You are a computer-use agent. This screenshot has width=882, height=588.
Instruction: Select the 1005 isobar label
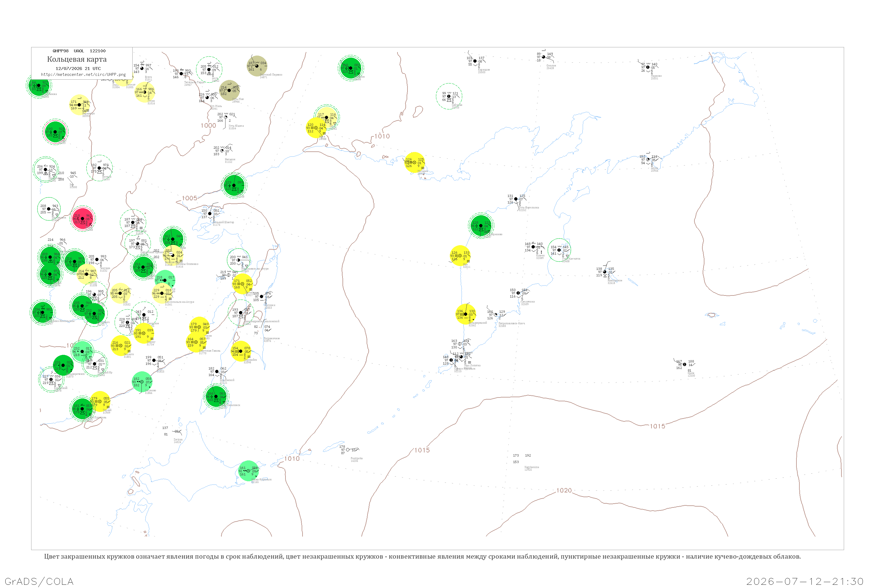point(189,198)
